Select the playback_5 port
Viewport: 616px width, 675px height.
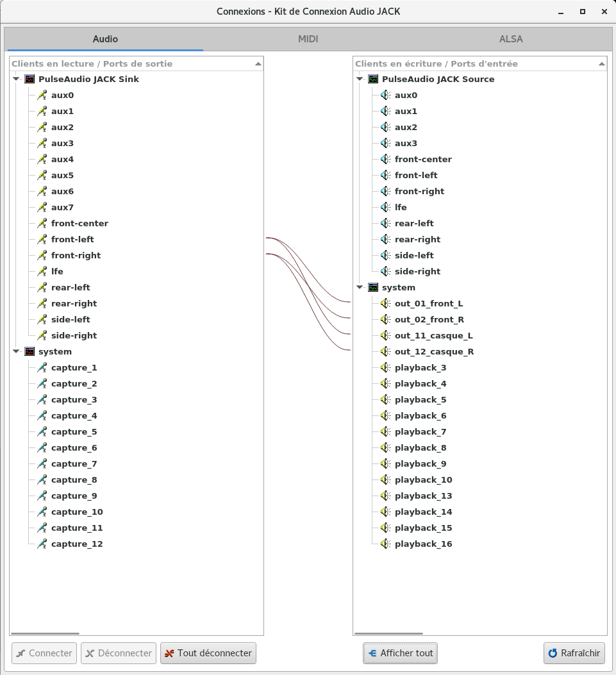click(x=420, y=400)
